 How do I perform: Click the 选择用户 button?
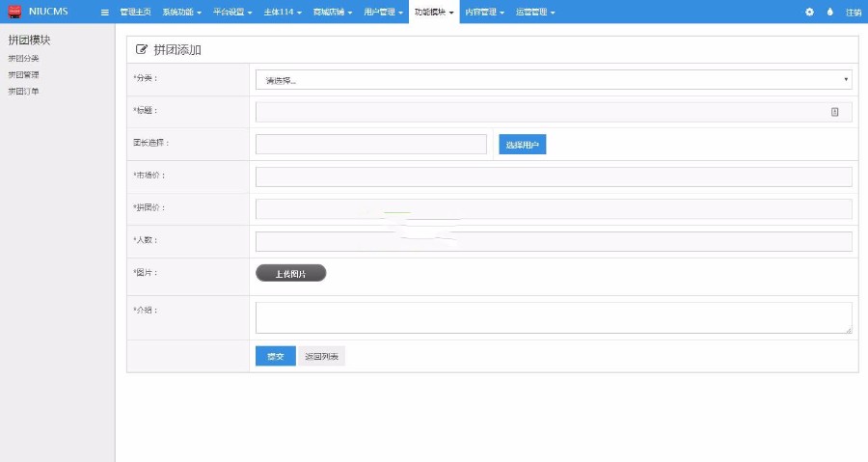[522, 145]
